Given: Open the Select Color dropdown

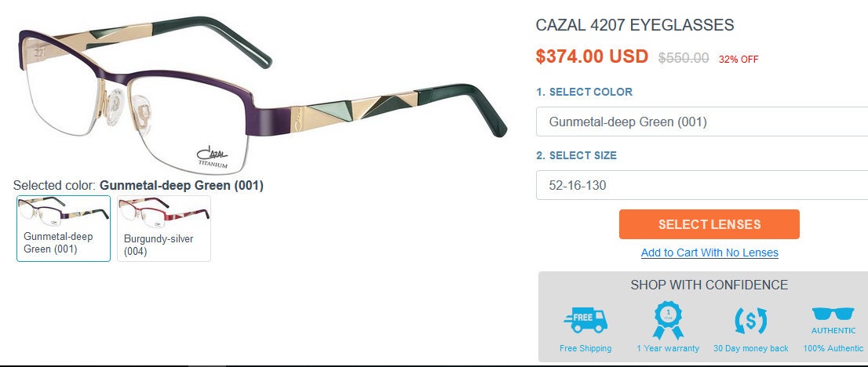Looking at the screenshot, I should click(x=702, y=122).
